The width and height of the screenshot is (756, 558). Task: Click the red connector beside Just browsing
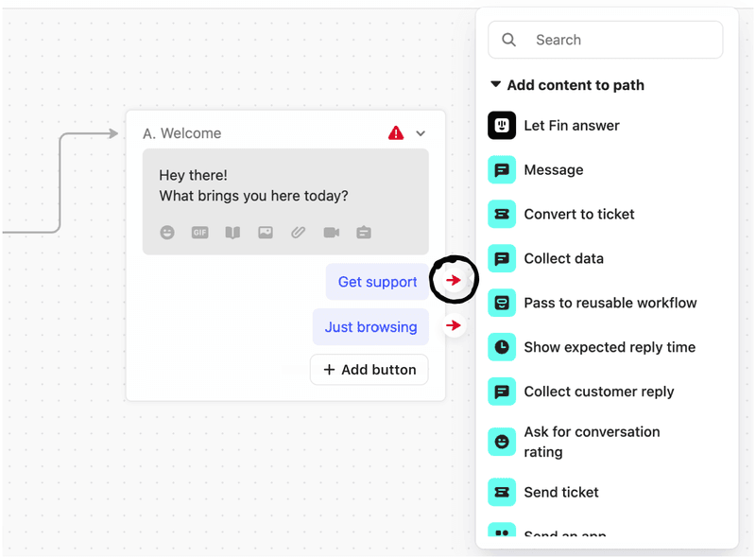click(455, 324)
